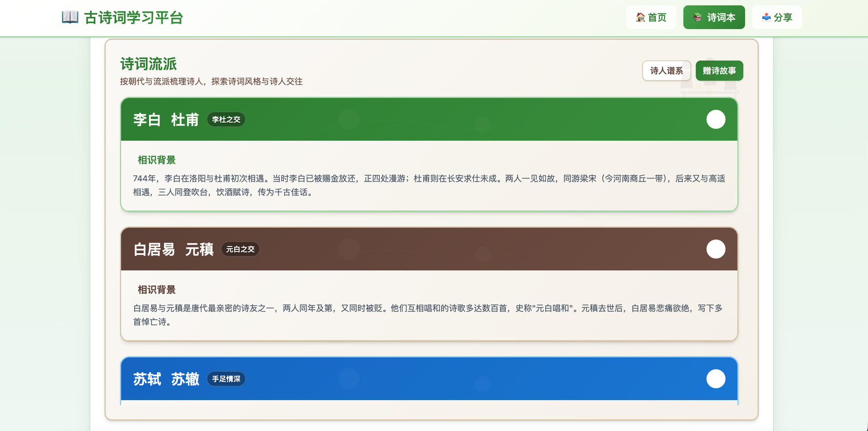
Task: Click the house icon on 首页
Action: click(641, 17)
